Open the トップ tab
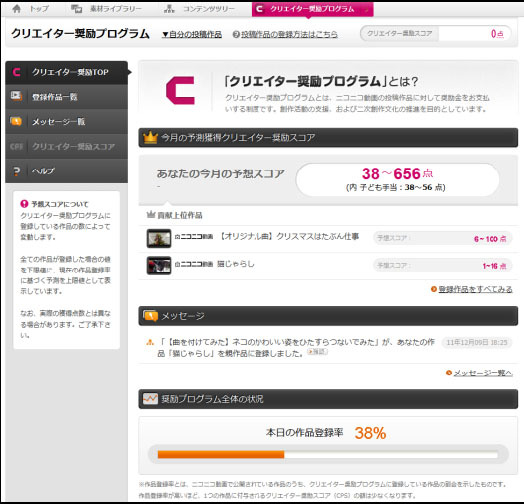524x504 pixels. (31, 9)
